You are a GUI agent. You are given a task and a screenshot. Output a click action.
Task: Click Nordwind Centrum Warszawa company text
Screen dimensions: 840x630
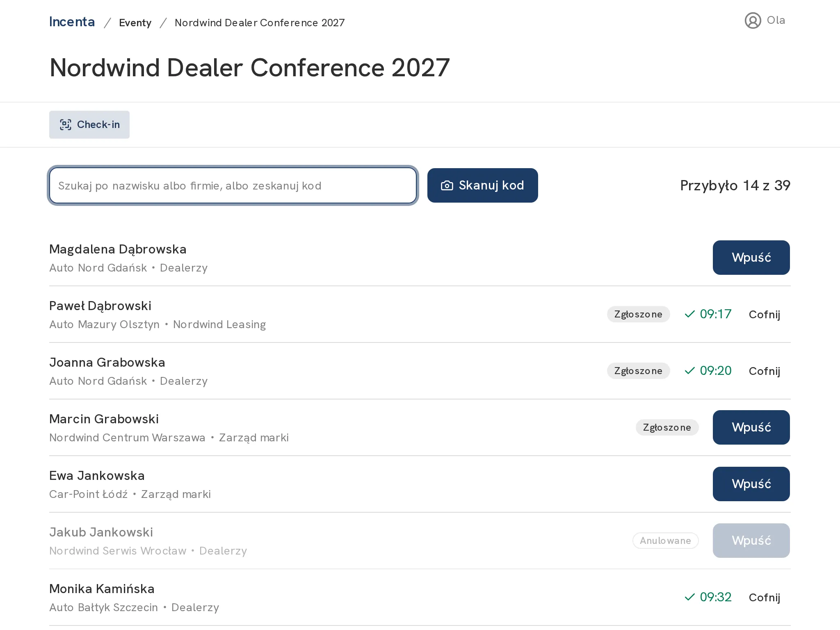click(x=127, y=438)
